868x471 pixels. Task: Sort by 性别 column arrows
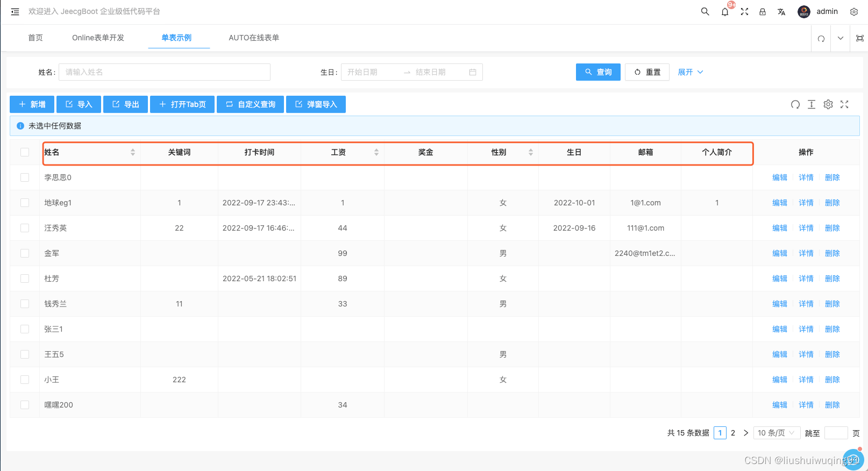(531, 152)
